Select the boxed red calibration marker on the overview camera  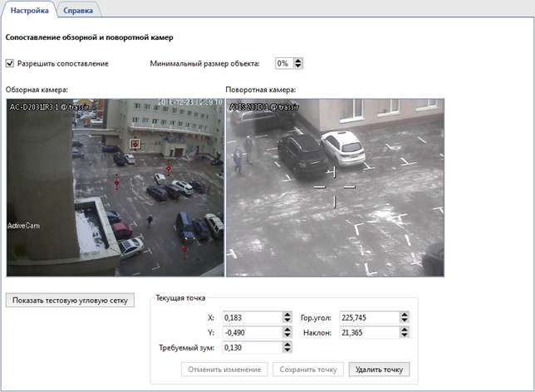click(x=135, y=144)
